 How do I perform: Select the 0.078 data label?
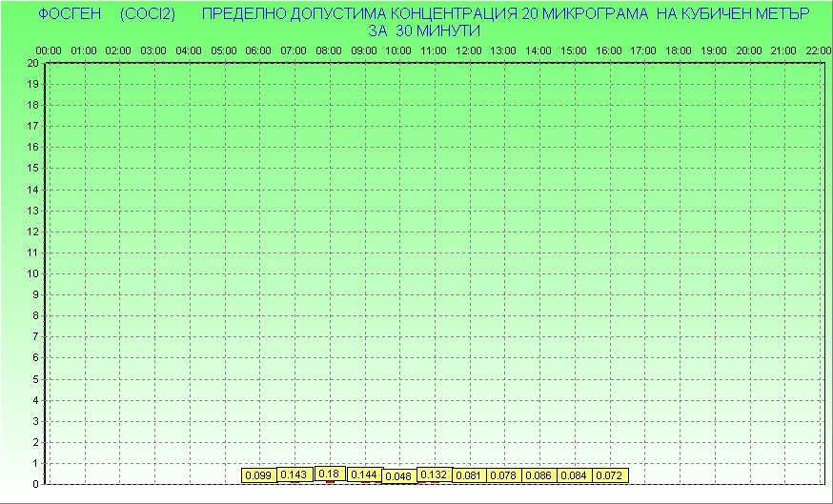(503, 475)
